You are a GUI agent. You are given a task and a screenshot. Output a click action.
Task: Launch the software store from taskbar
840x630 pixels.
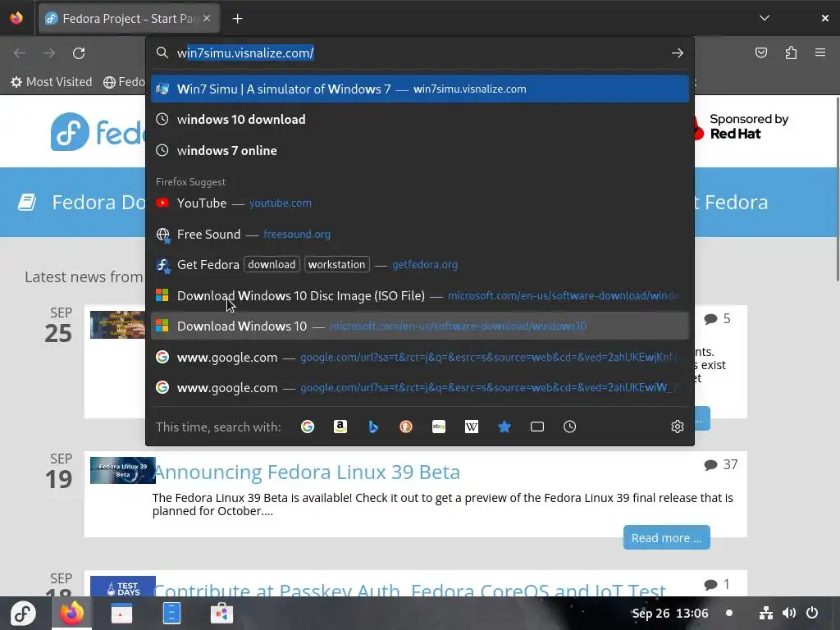click(x=221, y=614)
